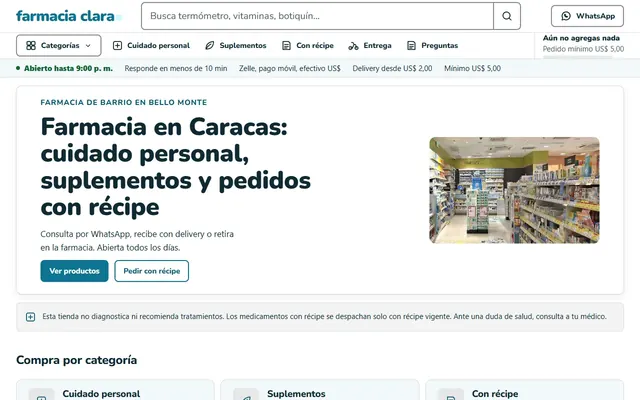Click the Con récipe document icon
Image resolution: width=640 pixels, height=400 pixels.
286,45
